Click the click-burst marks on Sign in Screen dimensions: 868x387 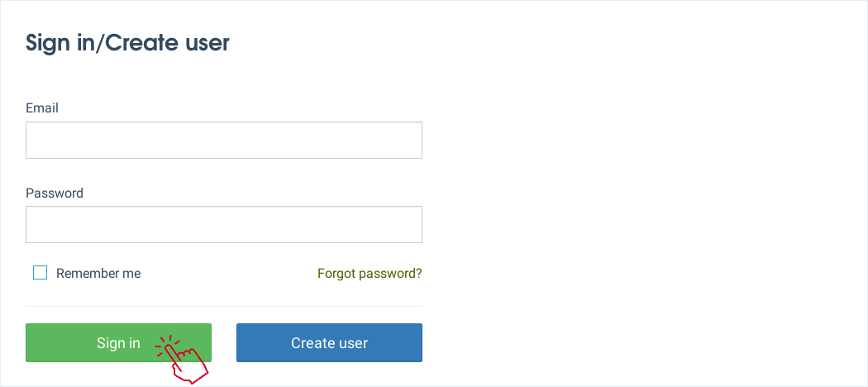167,342
